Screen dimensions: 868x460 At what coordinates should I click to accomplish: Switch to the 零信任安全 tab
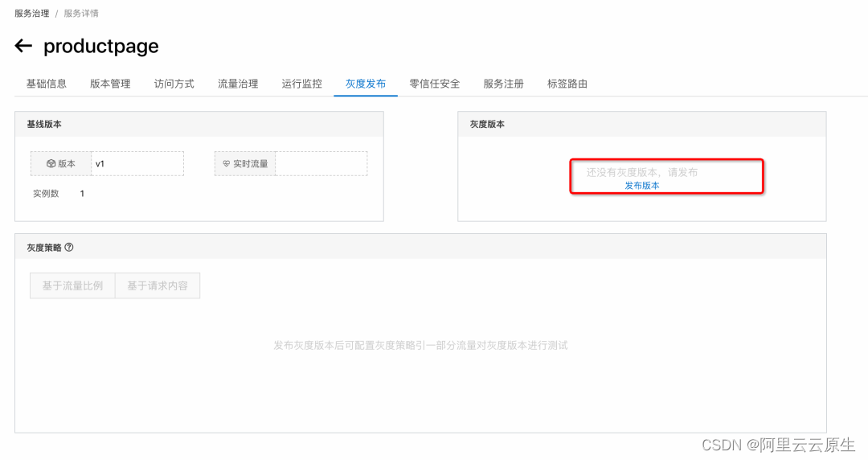point(435,84)
